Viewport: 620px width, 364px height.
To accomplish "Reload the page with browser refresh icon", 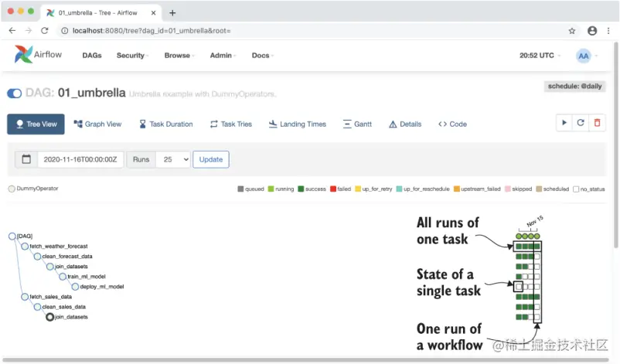I will click(45, 30).
